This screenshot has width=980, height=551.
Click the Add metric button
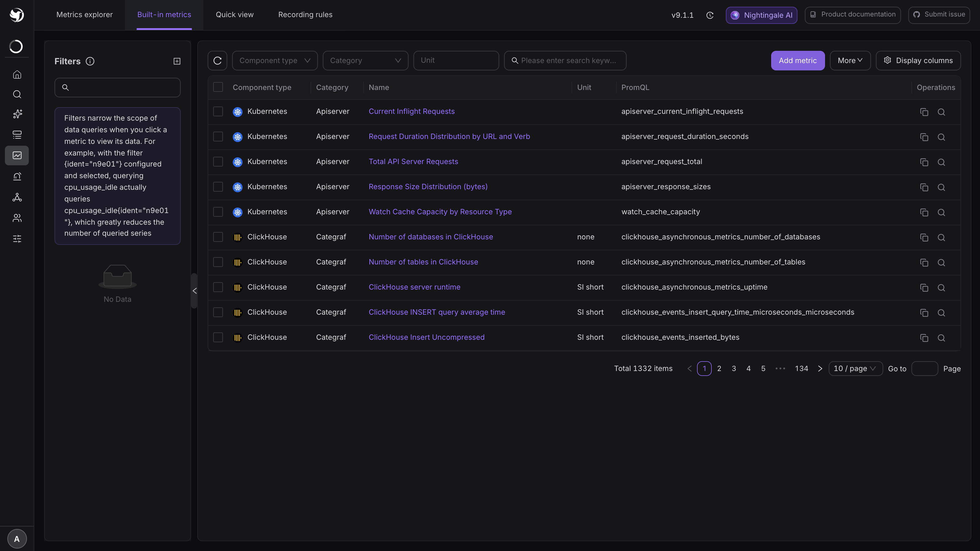tap(797, 61)
